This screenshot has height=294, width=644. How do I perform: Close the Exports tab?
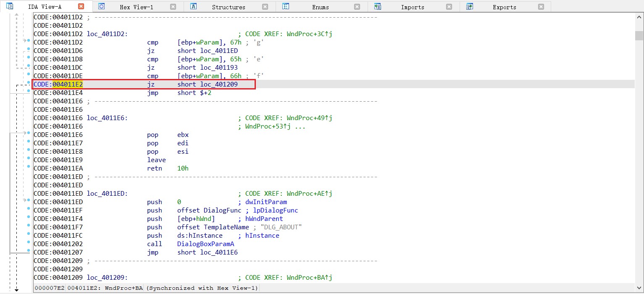541,7
